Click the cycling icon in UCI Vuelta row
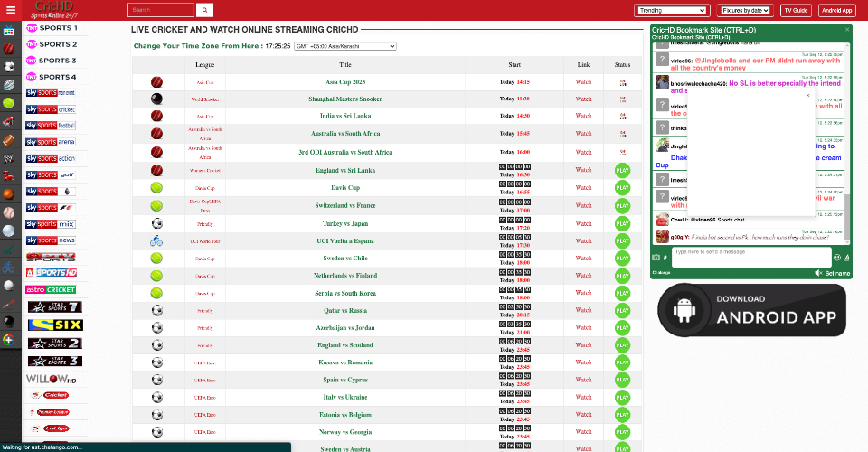This screenshot has height=452, width=868. click(156, 240)
